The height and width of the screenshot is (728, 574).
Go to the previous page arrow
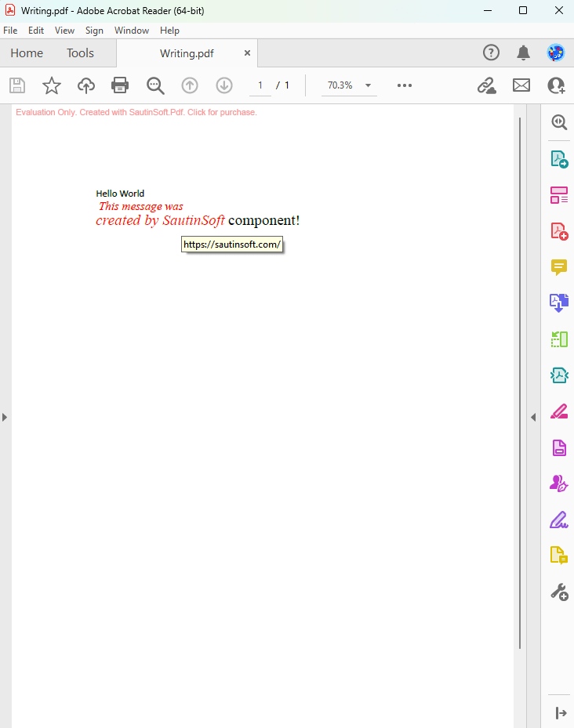click(190, 85)
